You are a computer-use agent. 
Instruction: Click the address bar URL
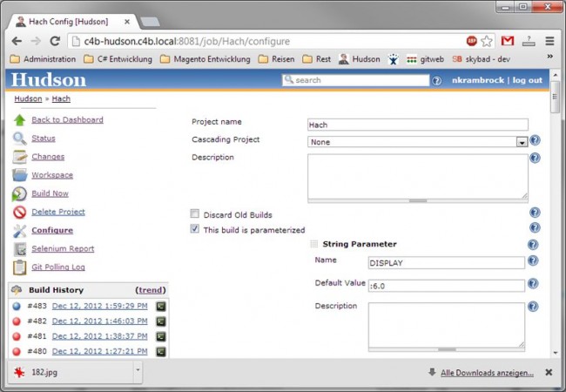pyautogui.click(x=187, y=42)
